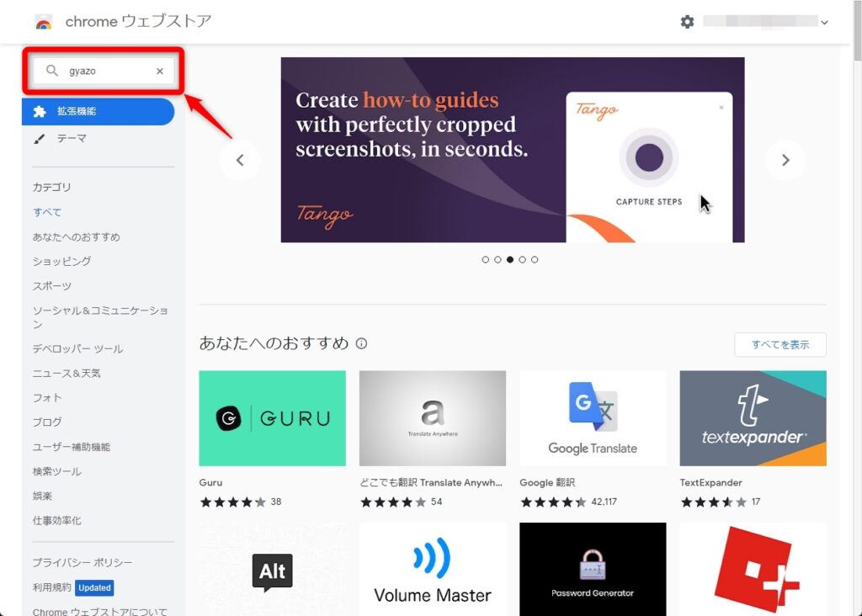862x616 pixels.
Task: Open the TextExpander extension thumbnail
Action: click(x=753, y=418)
